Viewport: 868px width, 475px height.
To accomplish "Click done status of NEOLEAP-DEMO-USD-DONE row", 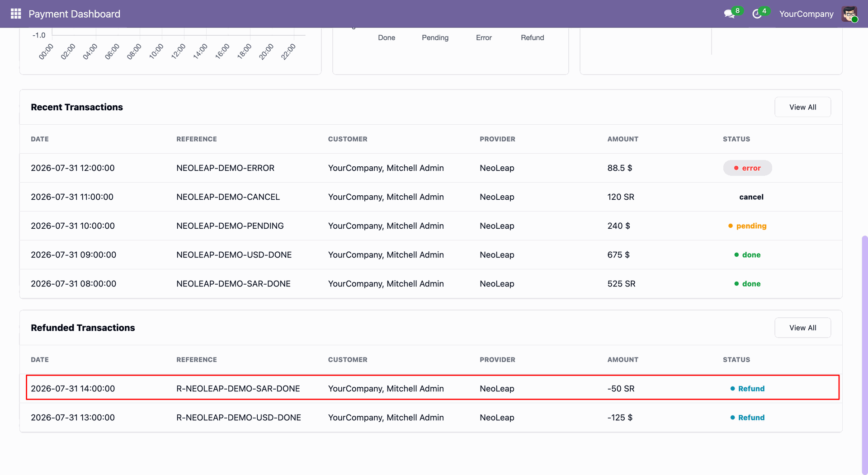I will 747,254.
